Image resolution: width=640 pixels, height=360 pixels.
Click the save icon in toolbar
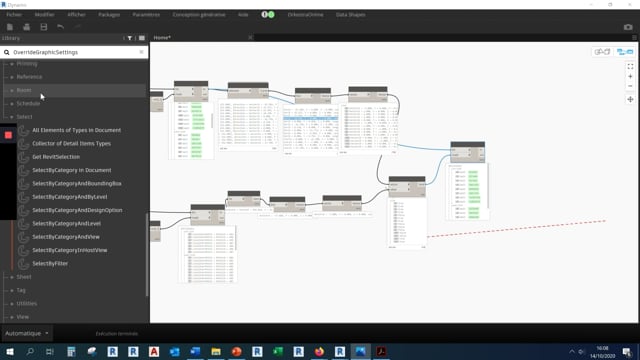(x=44, y=27)
